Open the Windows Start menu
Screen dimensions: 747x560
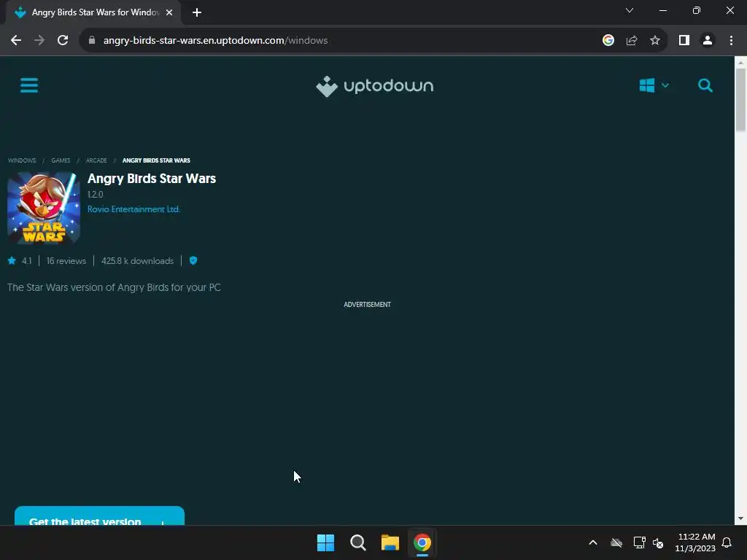[326, 542]
